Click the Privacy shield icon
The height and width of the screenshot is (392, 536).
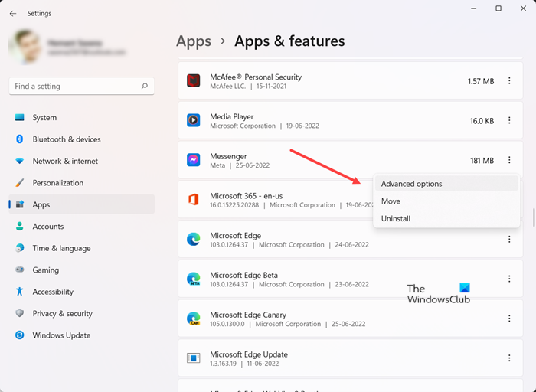(x=20, y=313)
